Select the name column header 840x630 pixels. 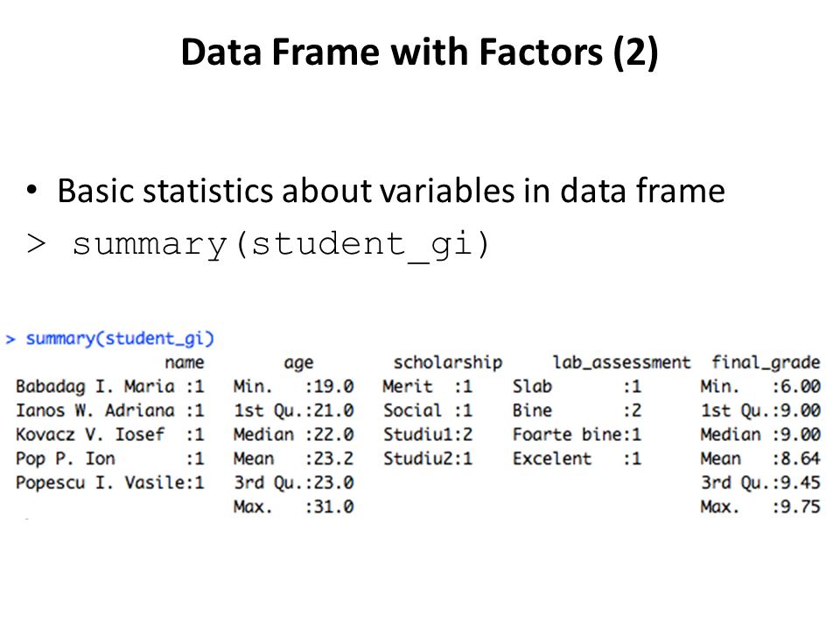pyautogui.click(x=185, y=362)
